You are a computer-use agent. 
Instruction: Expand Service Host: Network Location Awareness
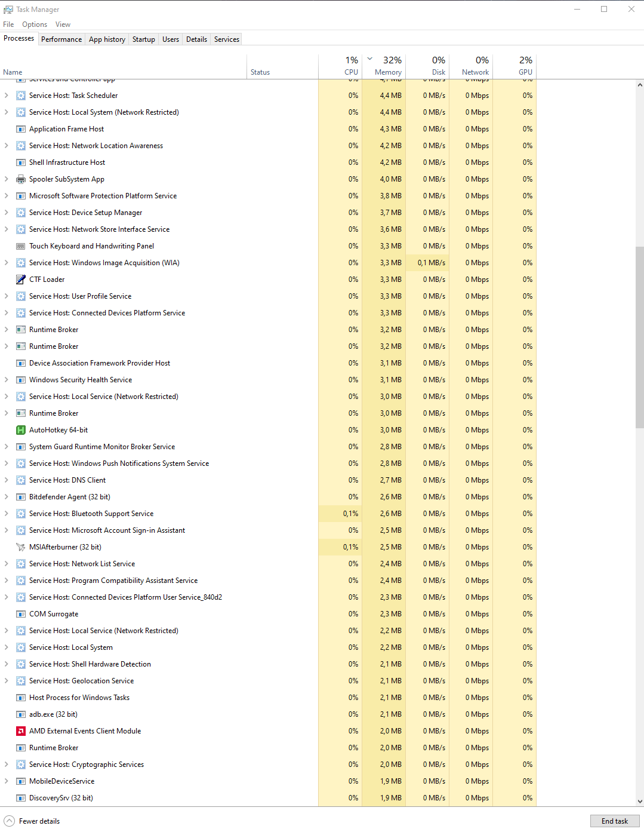pos(7,146)
